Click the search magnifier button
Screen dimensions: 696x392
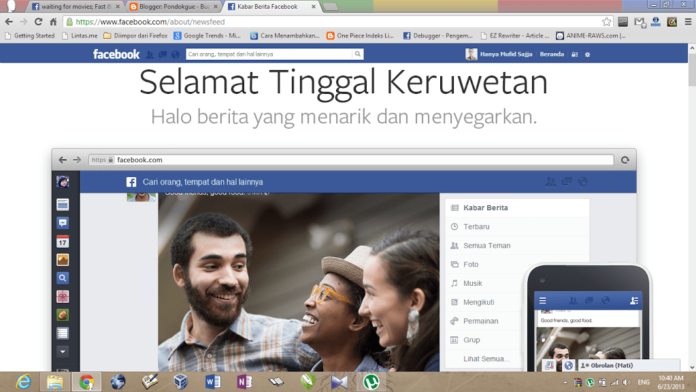pos(357,54)
